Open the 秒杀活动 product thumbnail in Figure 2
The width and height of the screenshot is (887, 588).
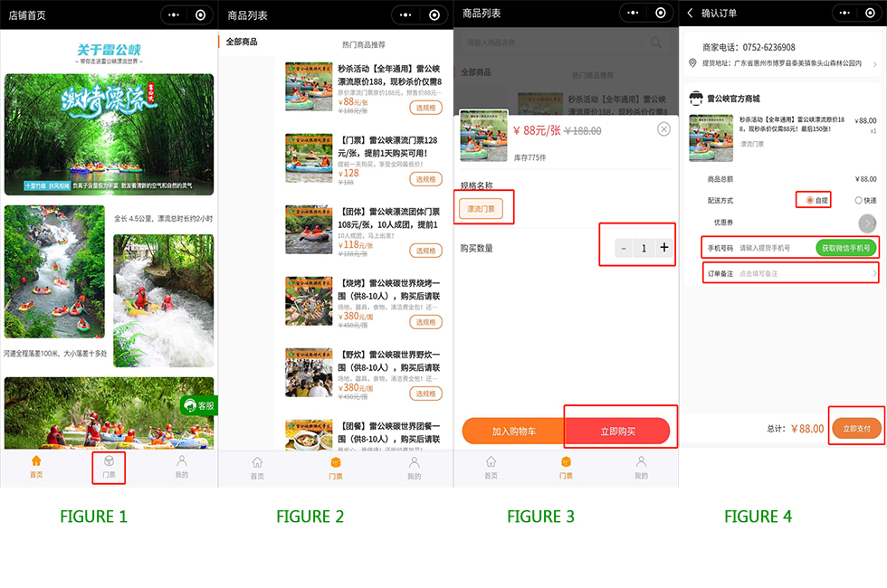[x=309, y=87]
